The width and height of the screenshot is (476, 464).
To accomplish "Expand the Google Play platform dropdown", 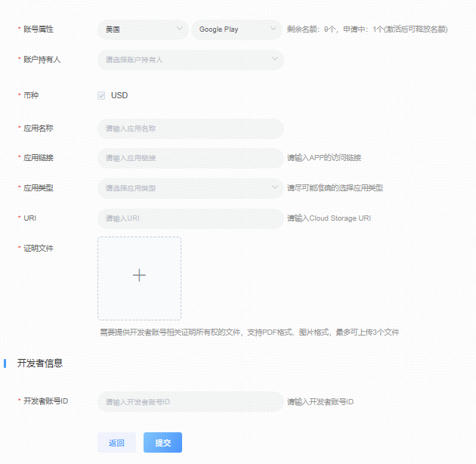I will pos(236,29).
